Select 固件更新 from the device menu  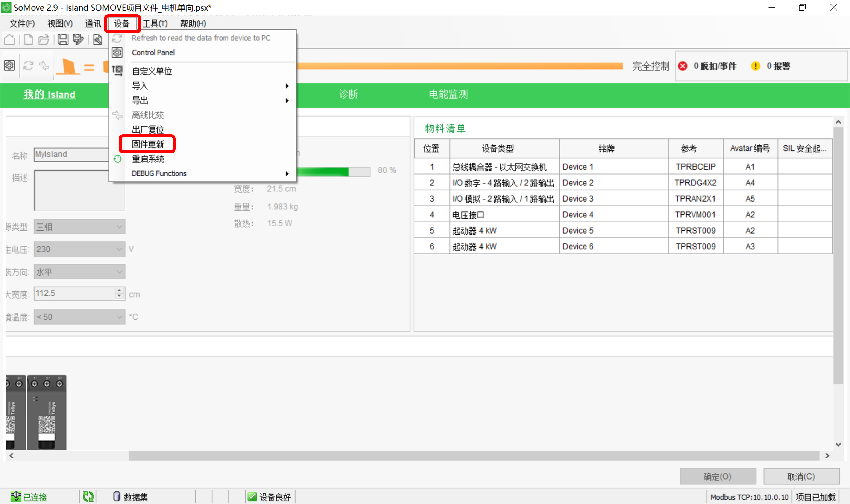(148, 144)
